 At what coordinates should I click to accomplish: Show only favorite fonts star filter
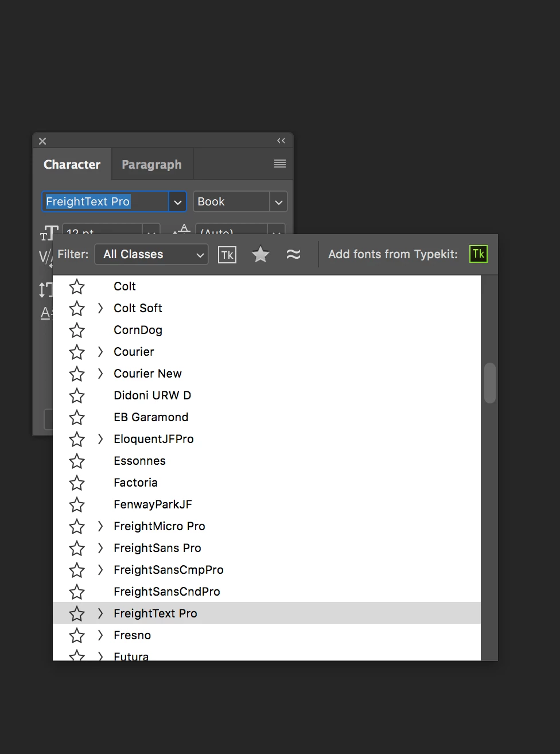(x=260, y=254)
